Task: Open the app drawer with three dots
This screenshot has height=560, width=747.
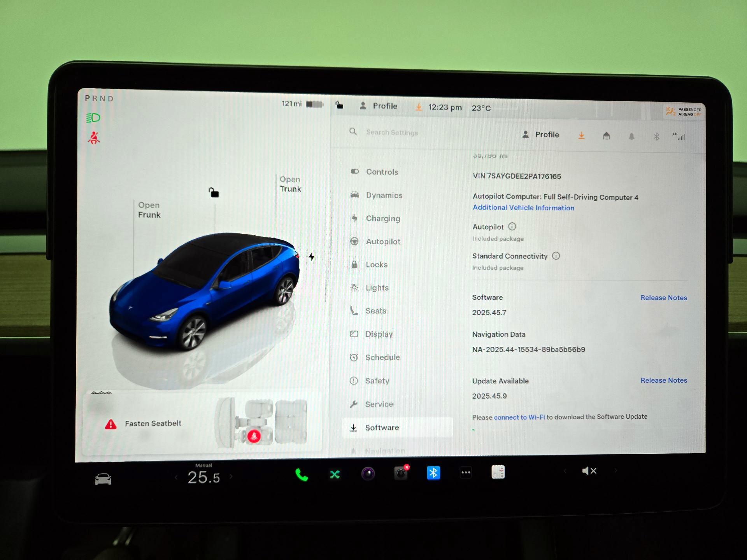Action: pos(465,472)
